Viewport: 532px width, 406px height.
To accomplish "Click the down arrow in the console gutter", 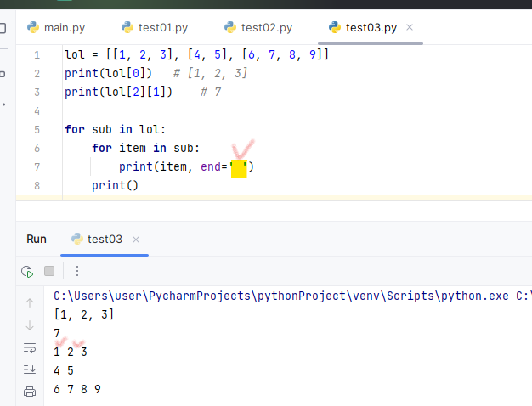I will tap(30, 325).
